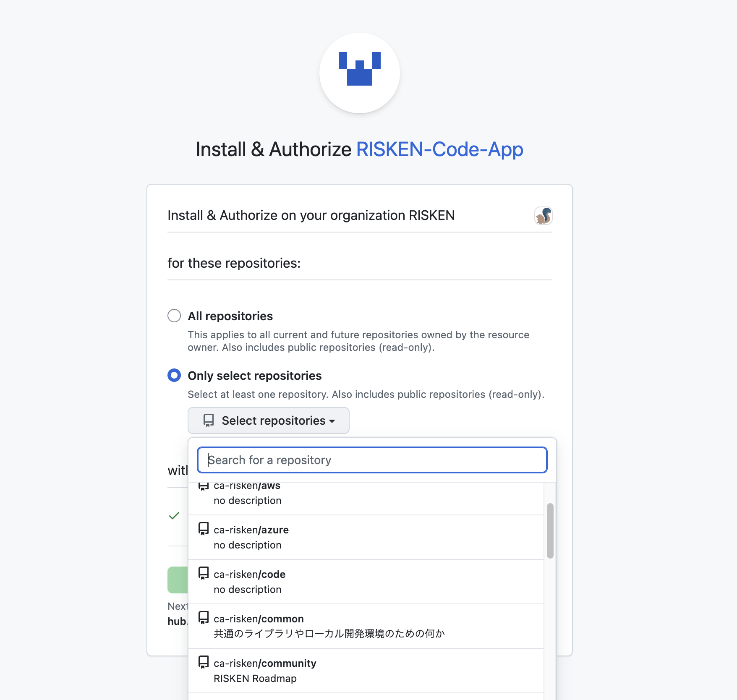Choose ca-risken/code from the repository list
737x700 pixels.
366,582
